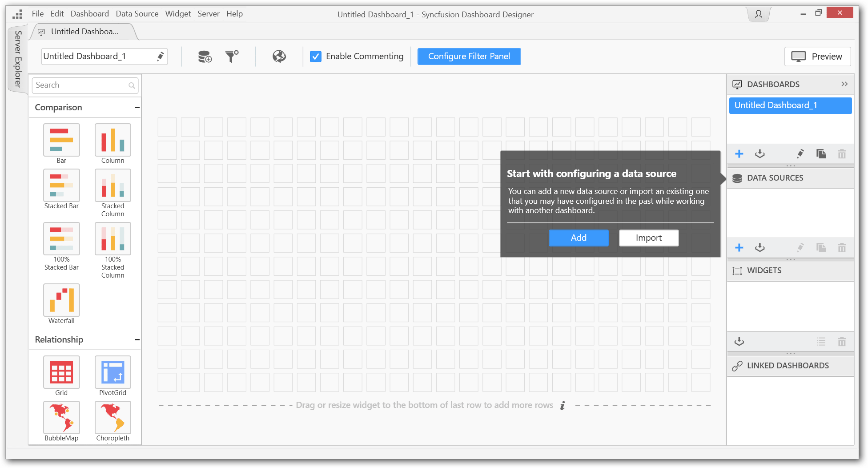Click the globe icon in the toolbar
The width and height of the screenshot is (868, 468).
(x=279, y=56)
